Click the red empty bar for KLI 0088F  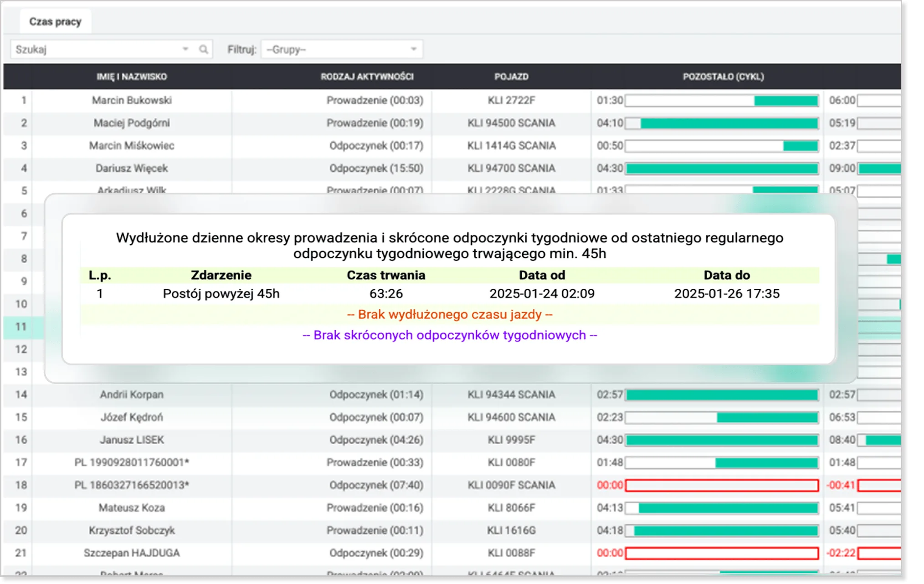722,553
